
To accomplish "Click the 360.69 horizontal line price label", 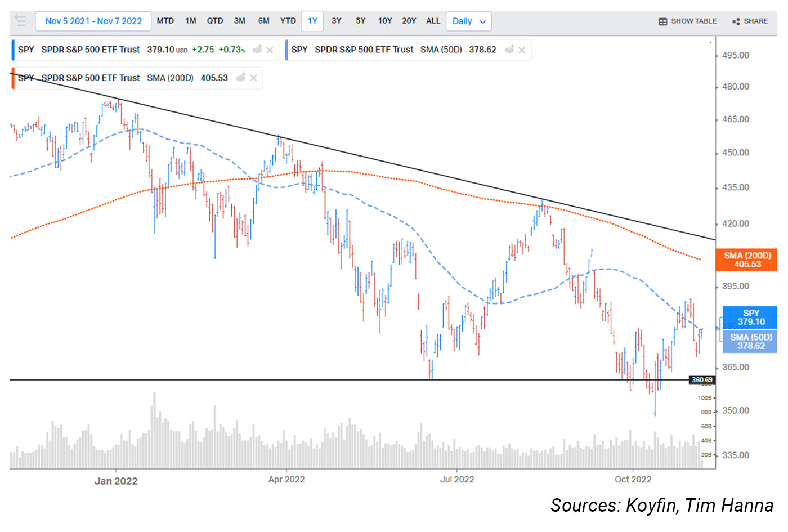I will pos(702,380).
